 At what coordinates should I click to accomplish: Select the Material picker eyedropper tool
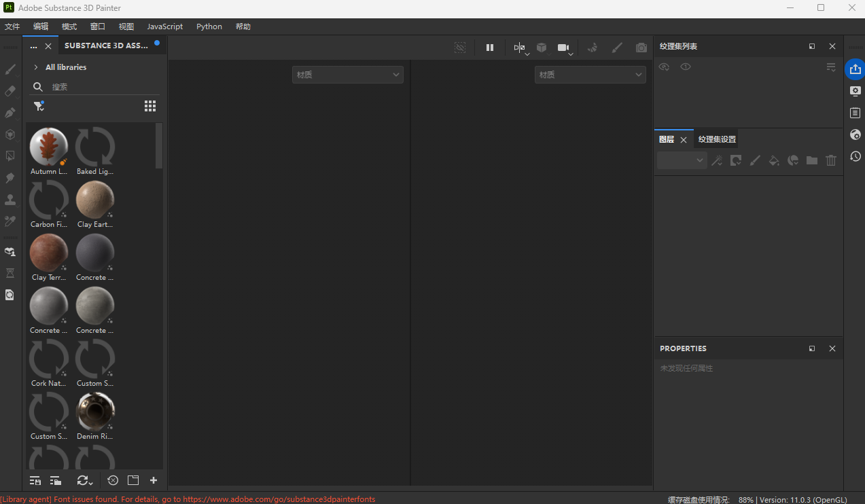coord(10,221)
